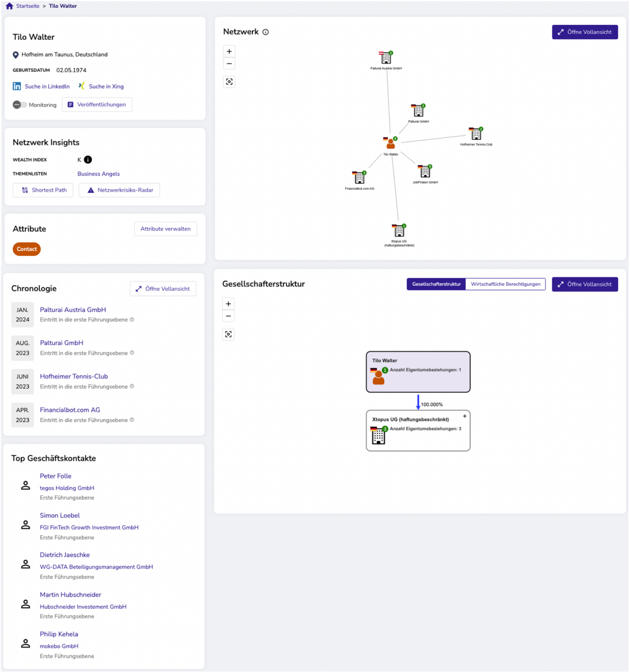This screenshot has height=672, width=630.
Task: Search Tilo Walter in LinkedIn
Action: (x=42, y=86)
